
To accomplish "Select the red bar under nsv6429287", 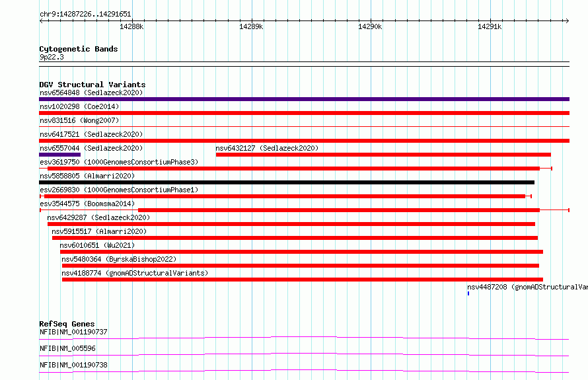I will tap(291, 224).
